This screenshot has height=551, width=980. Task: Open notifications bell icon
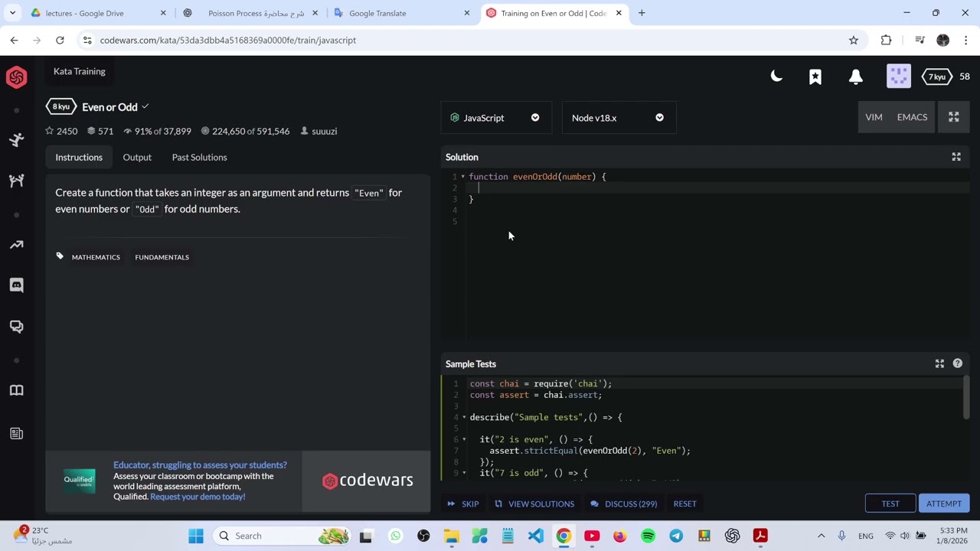(x=856, y=77)
